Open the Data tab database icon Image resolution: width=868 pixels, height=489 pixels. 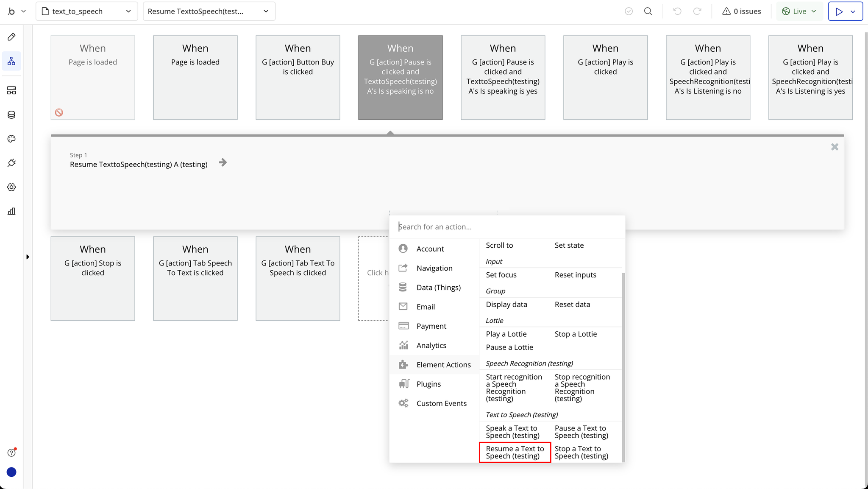(11, 115)
